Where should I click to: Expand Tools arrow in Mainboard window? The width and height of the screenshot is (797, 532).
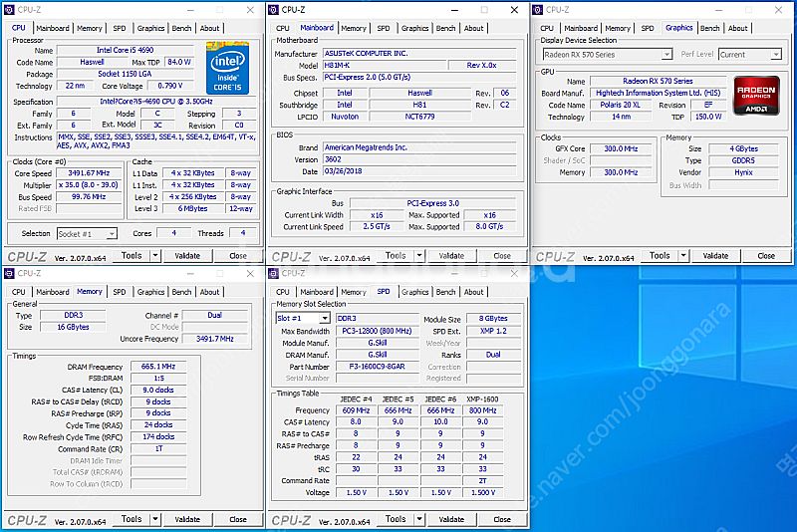(419, 256)
